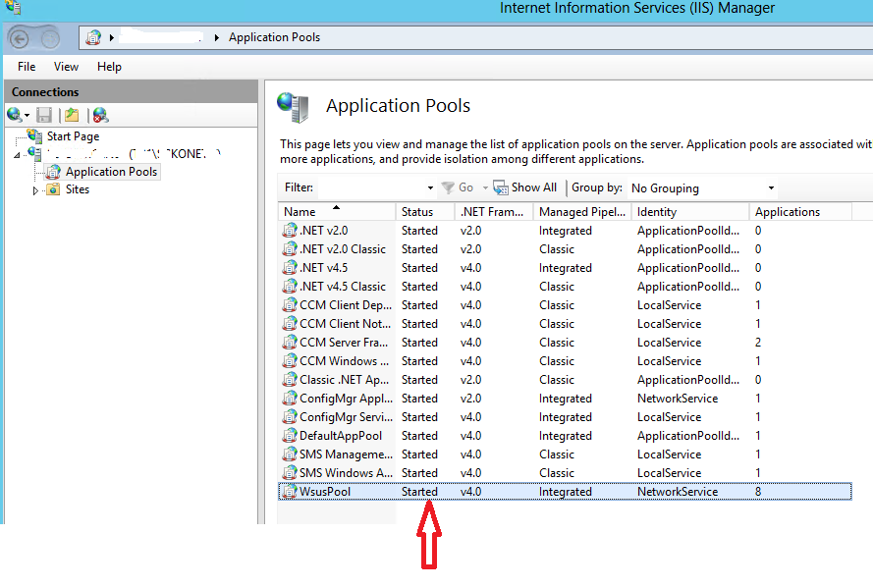The width and height of the screenshot is (873, 588).
Task: Click the Create New Connection icon
Action: (16, 115)
